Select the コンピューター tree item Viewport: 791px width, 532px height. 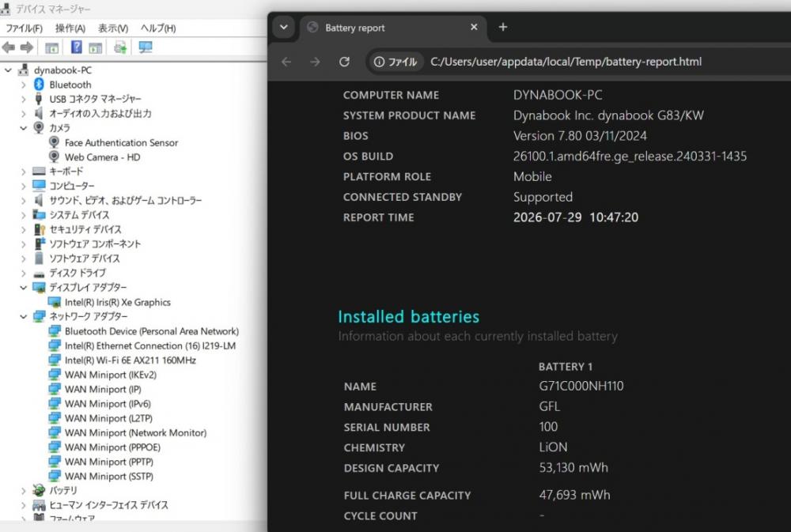click(x=72, y=186)
